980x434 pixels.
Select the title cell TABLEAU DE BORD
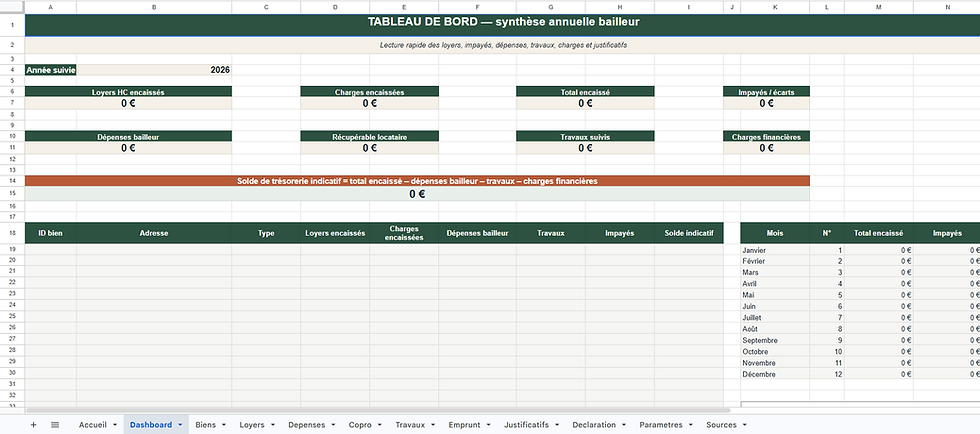coord(502,25)
